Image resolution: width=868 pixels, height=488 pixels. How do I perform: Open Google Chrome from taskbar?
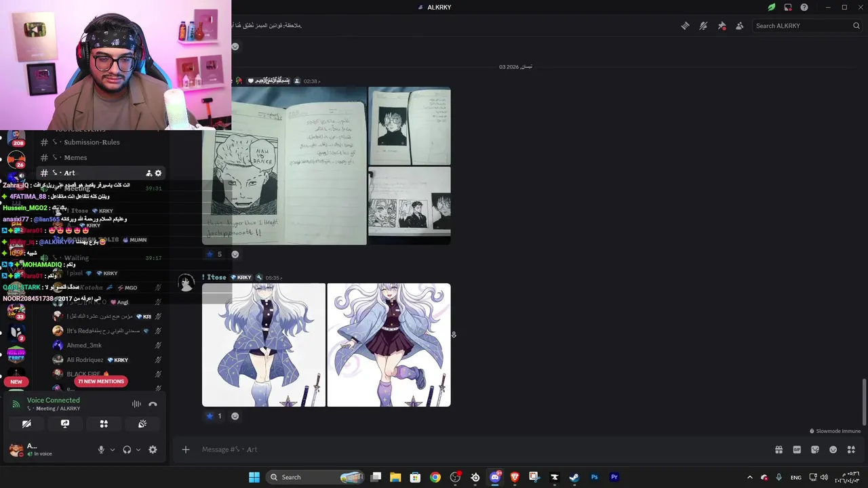click(x=435, y=477)
